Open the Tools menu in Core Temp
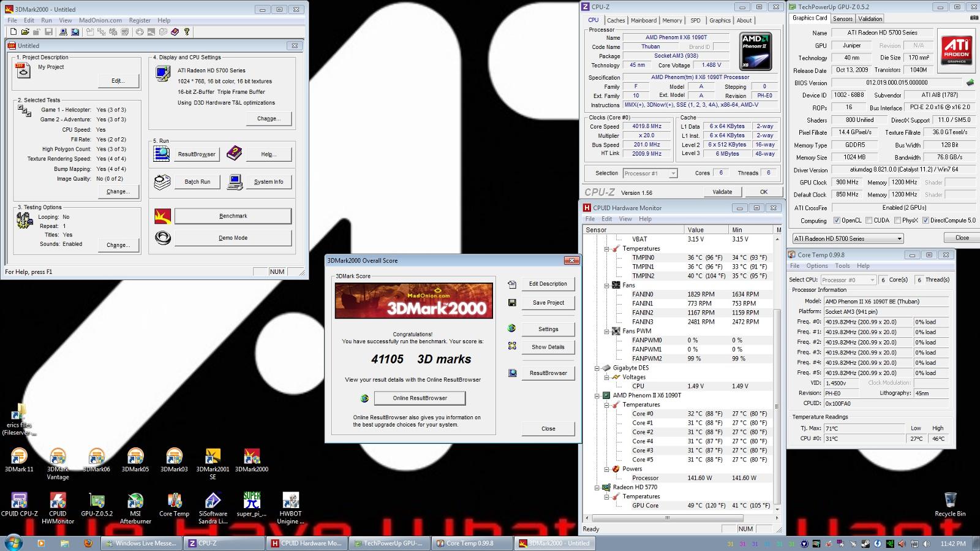 843,266
